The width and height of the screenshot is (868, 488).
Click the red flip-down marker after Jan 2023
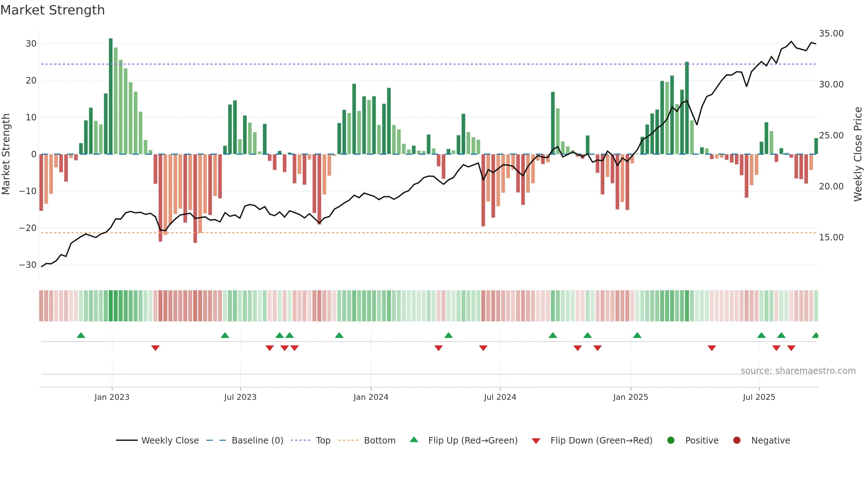156,348
